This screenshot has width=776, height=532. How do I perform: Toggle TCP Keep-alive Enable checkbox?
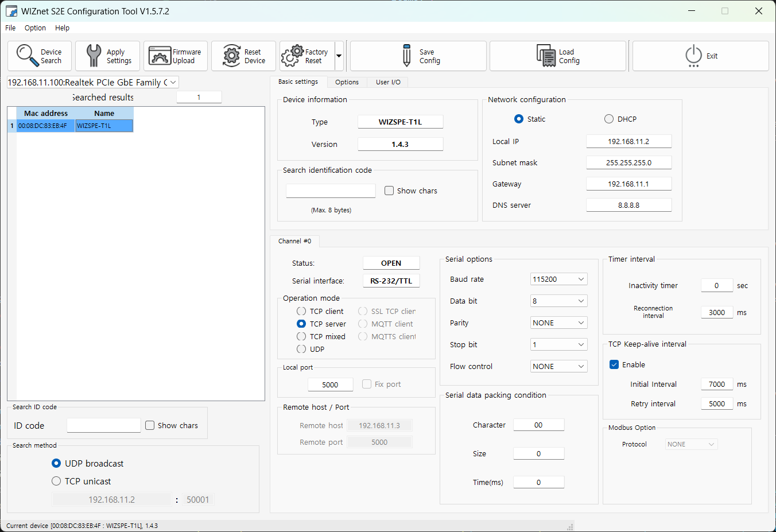[614, 364]
